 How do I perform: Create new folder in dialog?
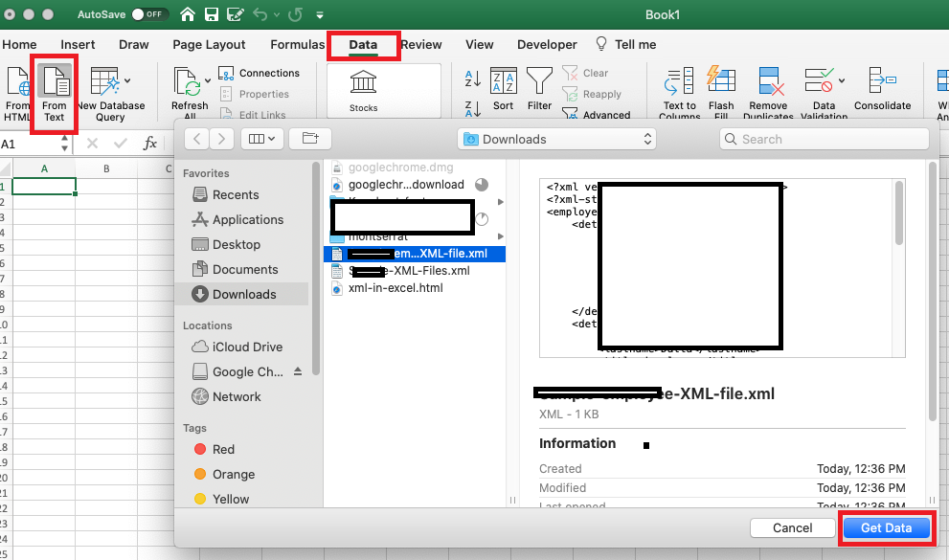coord(310,139)
